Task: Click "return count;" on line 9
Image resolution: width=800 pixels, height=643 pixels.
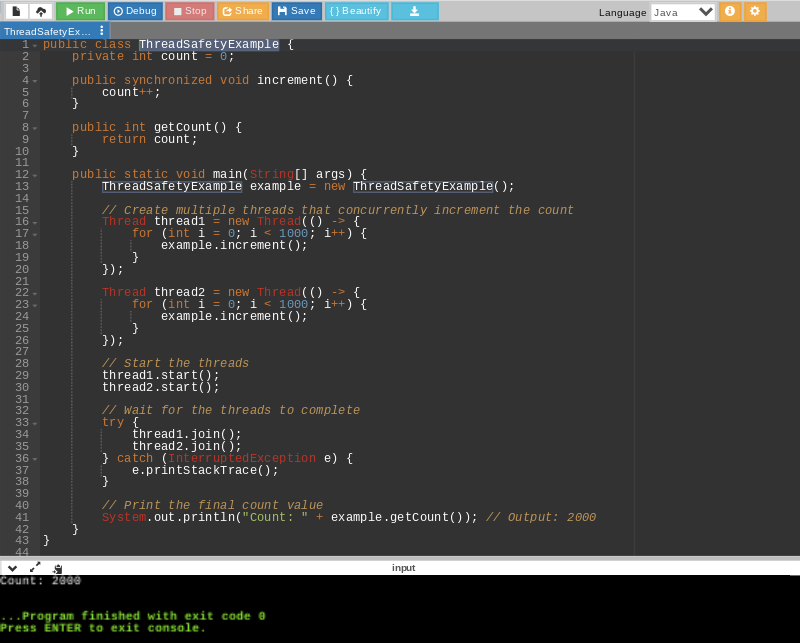Action: (149, 139)
